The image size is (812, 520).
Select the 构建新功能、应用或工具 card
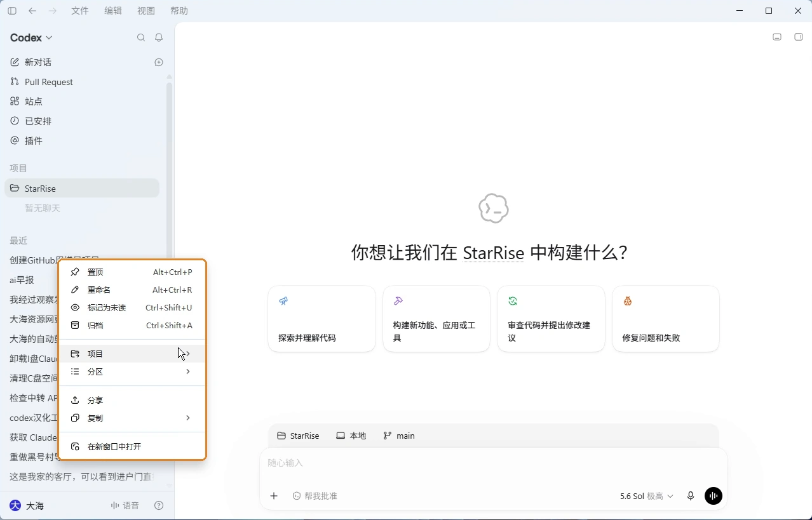(x=436, y=319)
